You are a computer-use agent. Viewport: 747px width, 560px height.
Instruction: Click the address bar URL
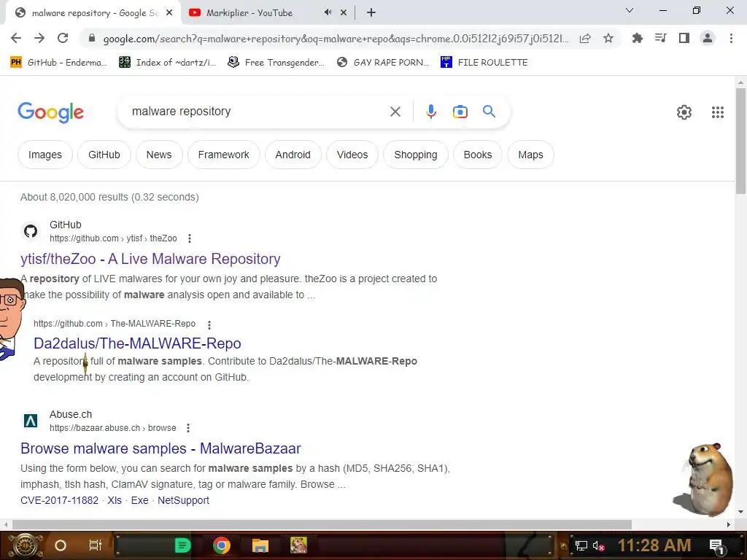(336, 39)
